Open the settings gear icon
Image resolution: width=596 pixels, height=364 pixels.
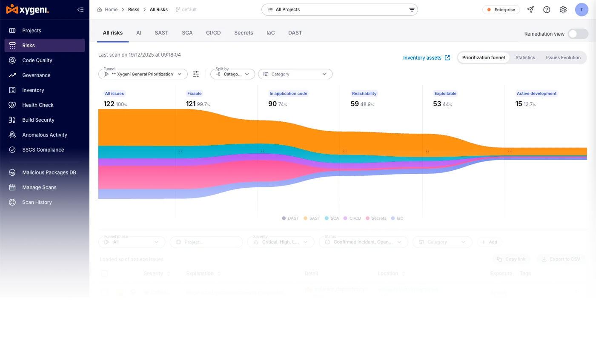click(563, 9)
